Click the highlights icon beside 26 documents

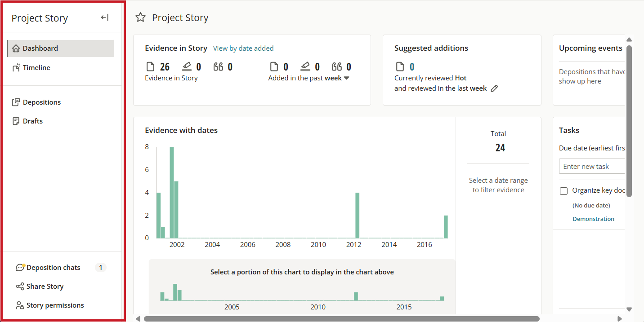(x=187, y=67)
